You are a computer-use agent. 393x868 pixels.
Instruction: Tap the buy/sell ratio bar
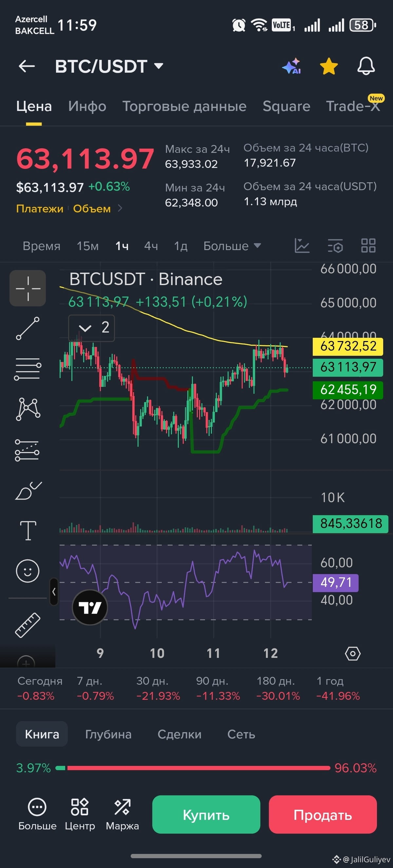point(193,768)
